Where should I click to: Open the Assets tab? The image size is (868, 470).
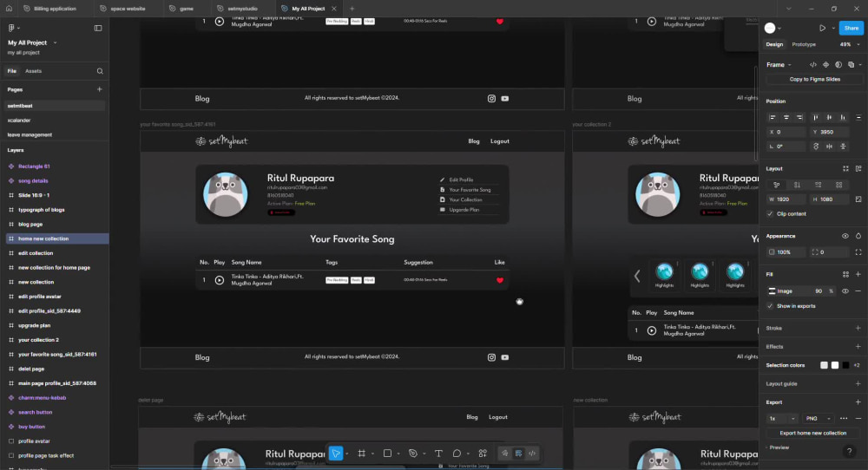pyautogui.click(x=33, y=71)
